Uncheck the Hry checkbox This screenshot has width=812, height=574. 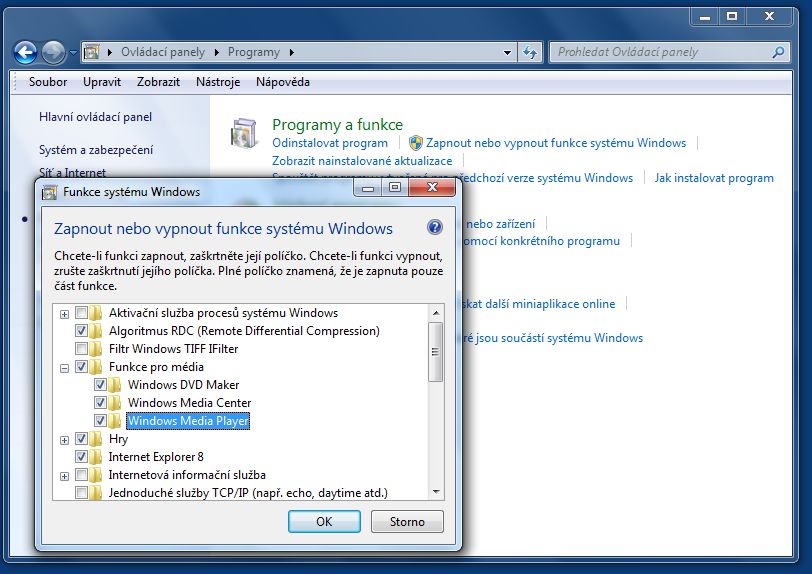point(81,439)
